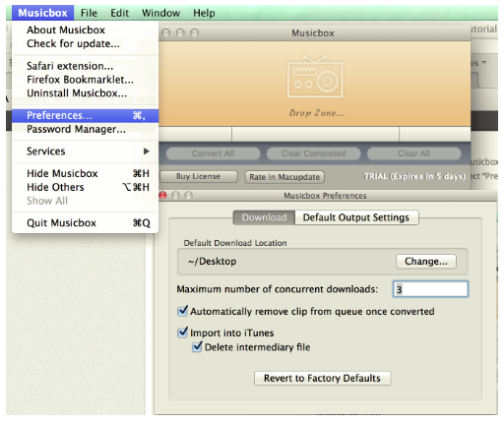Select Preferences... in the Musicbox menu
The width and height of the screenshot is (504, 423).
(86, 115)
